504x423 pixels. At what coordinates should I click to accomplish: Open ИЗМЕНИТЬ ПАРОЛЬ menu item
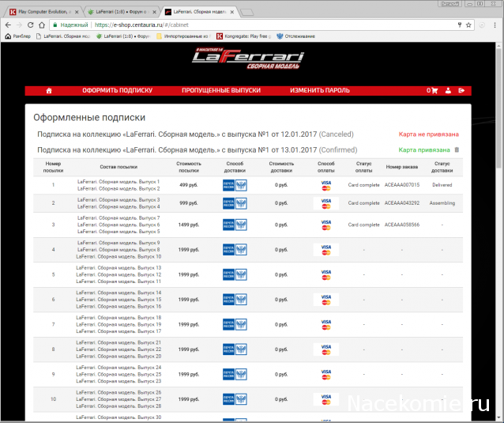click(320, 91)
